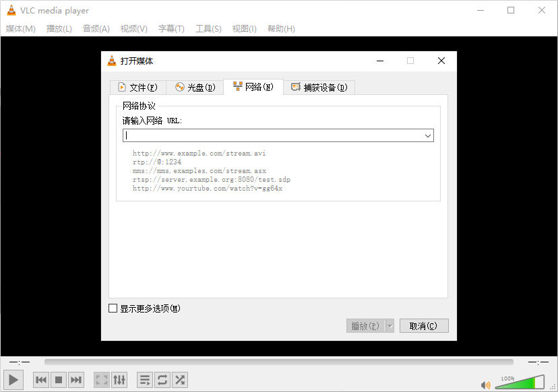This screenshot has height=392, width=558.
Task: Toggle the fullscreen icon on the toolbar
Action: pyautogui.click(x=101, y=379)
